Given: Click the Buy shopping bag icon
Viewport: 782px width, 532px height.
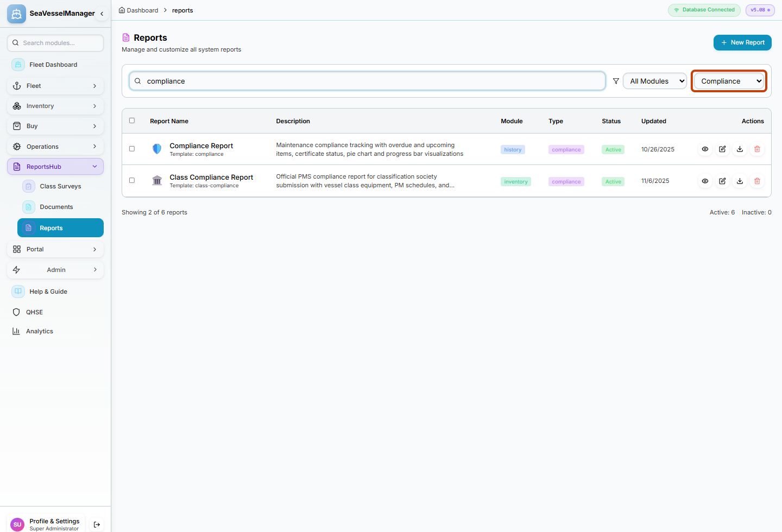Looking at the screenshot, I should coord(17,126).
